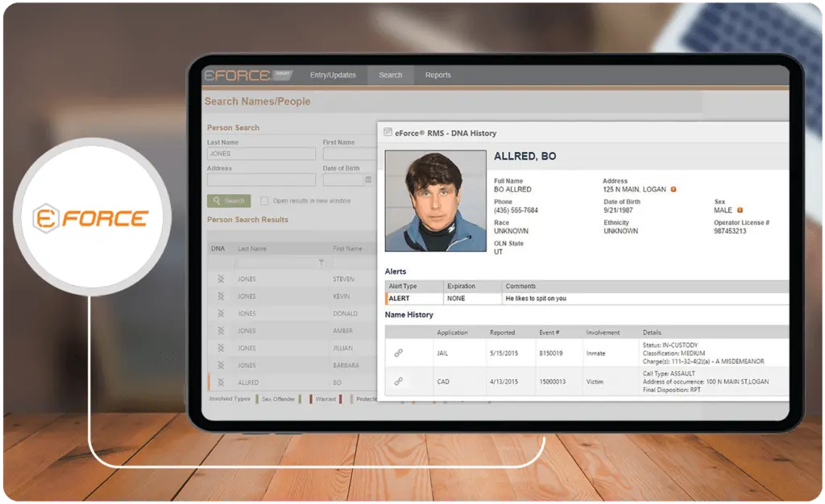
Task: Sort by the DNA column header
Action: pos(218,249)
